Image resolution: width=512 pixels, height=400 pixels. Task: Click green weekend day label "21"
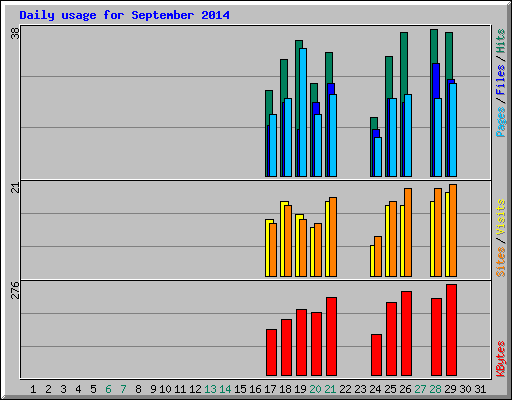pyautogui.click(x=330, y=389)
